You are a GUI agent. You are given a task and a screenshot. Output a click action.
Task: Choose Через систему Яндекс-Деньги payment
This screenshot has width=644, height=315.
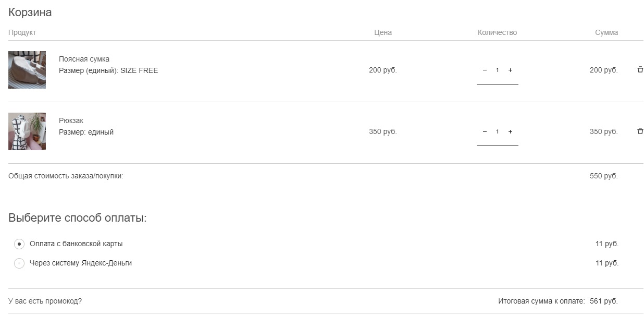coord(19,263)
